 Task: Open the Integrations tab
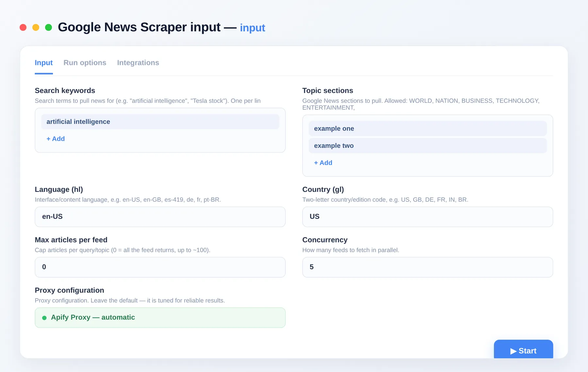[x=138, y=63]
